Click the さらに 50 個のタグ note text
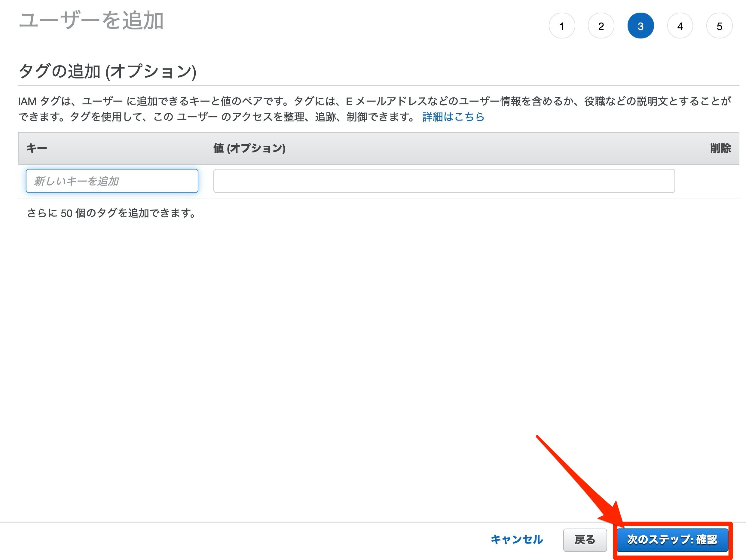 tap(111, 213)
